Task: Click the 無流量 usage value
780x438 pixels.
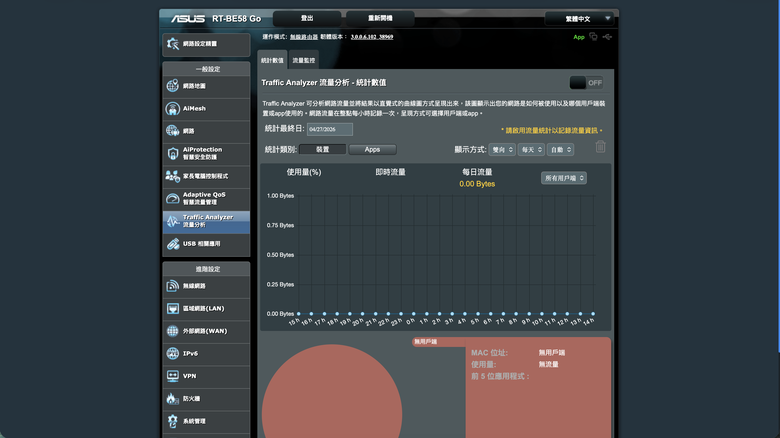Action: (548, 364)
